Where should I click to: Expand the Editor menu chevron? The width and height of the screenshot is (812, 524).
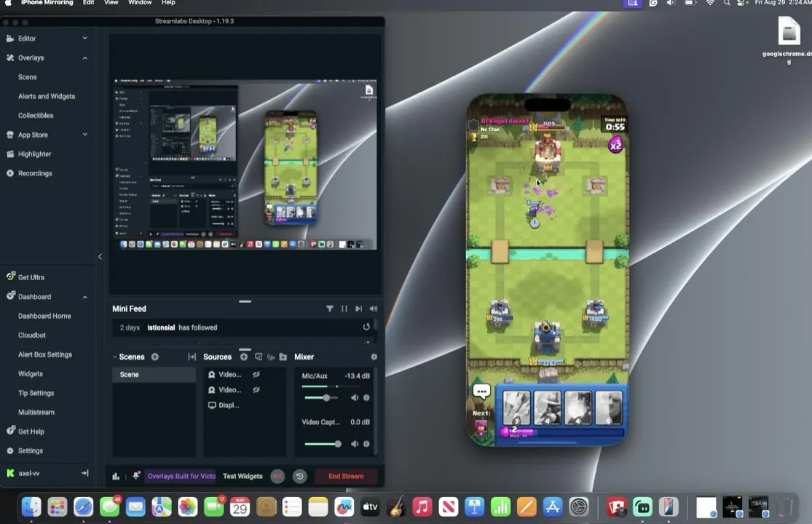point(85,39)
